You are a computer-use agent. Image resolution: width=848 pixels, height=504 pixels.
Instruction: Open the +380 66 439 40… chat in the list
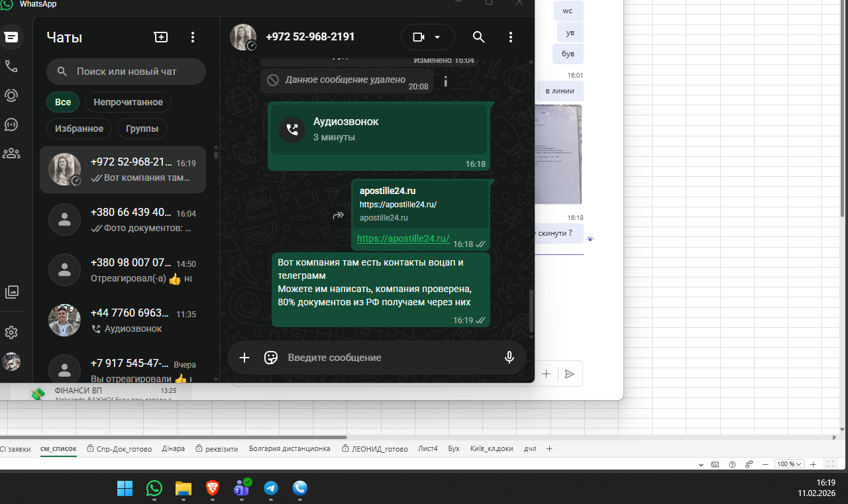pos(123,220)
